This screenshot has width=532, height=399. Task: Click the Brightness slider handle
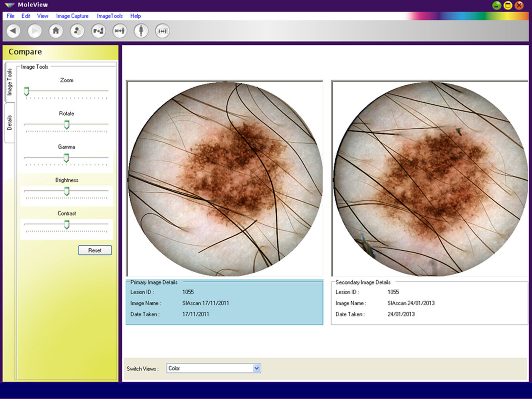tap(67, 191)
